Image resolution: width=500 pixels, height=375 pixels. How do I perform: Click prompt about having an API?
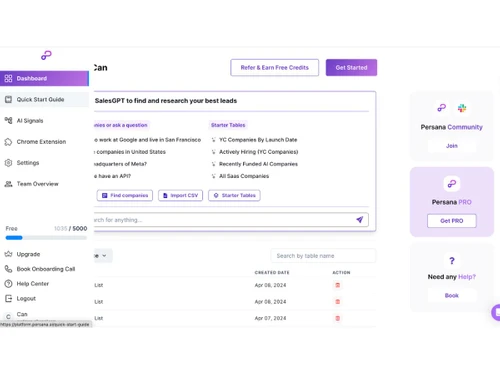tap(112, 176)
